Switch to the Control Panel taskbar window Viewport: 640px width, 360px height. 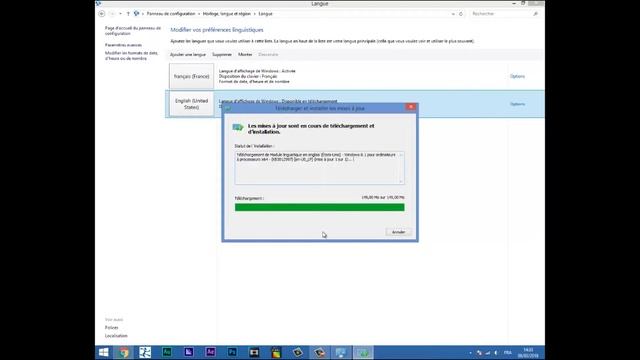(x=341, y=352)
